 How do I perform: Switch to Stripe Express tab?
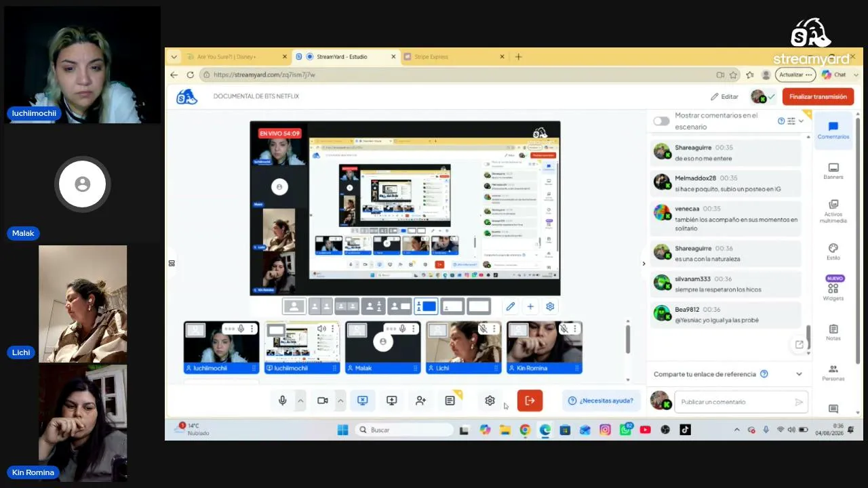pos(454,57)
